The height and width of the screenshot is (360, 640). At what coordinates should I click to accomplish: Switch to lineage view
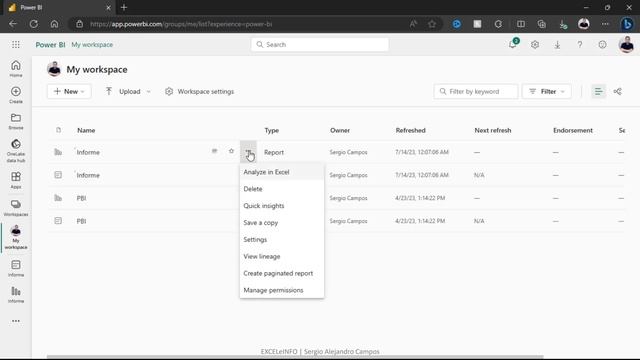[618, 91]
